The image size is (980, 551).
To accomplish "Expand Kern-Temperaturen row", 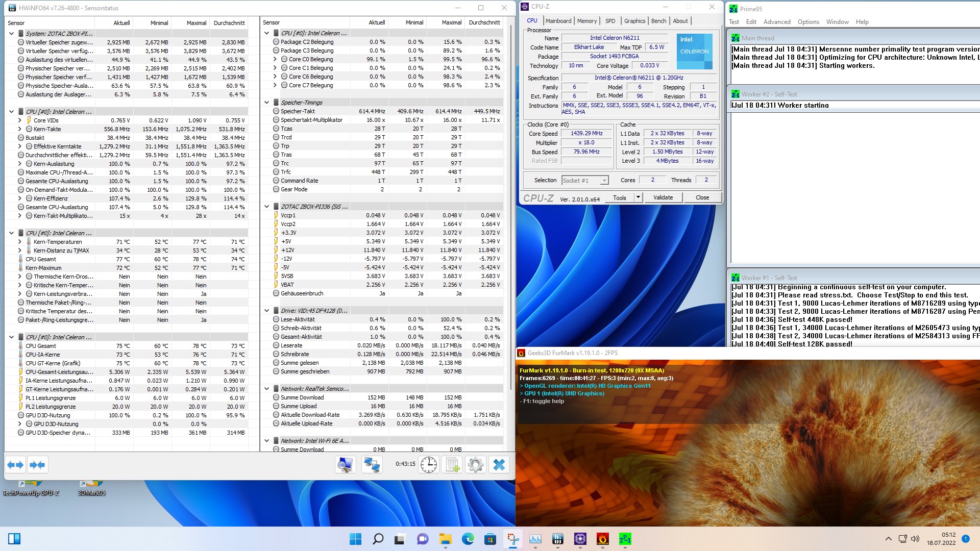I will 20,242.
